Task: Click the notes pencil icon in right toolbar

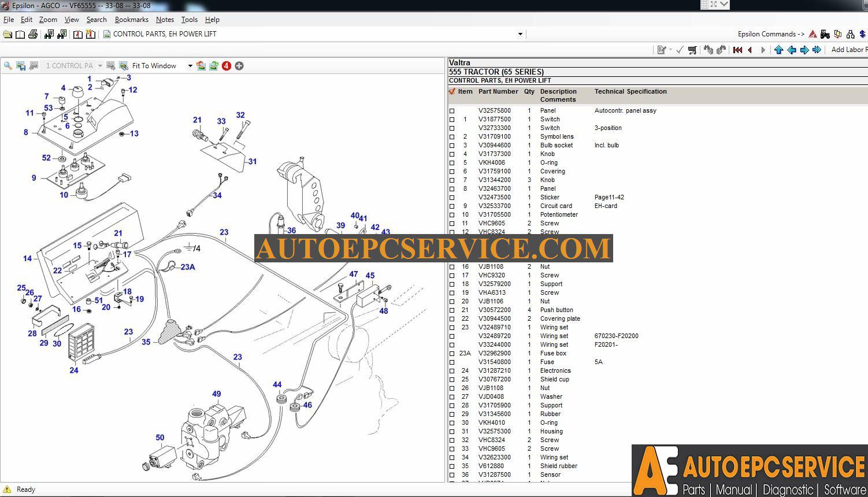Action: point(662,50)
